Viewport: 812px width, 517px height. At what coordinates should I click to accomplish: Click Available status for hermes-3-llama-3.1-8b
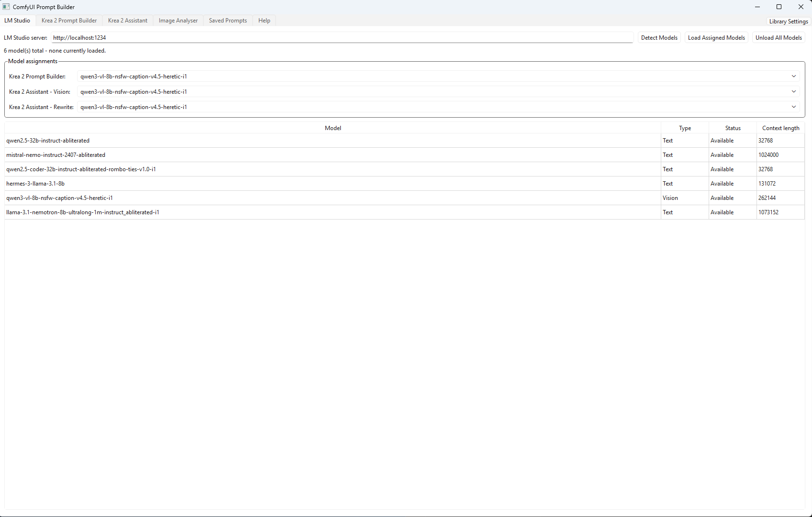tap(733, 184)
